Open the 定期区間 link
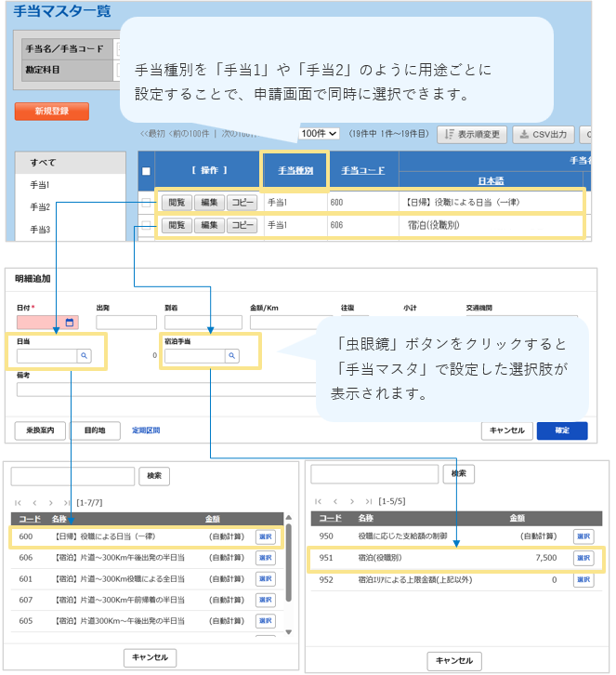This screenshot has height=675, width=616. pyautogui.click(x=146, y=430)
